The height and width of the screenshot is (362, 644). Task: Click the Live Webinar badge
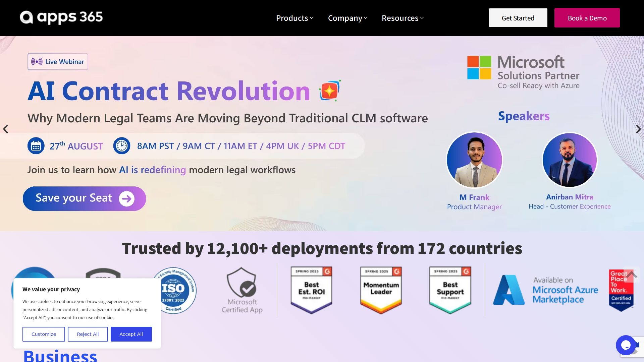[x=58, y=62]
